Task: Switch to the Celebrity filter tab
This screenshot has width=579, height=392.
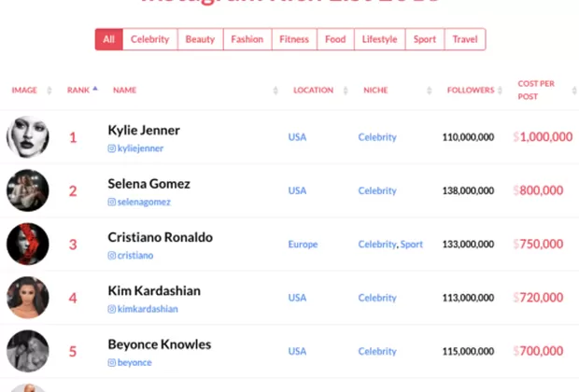Action: click(150, 39)
